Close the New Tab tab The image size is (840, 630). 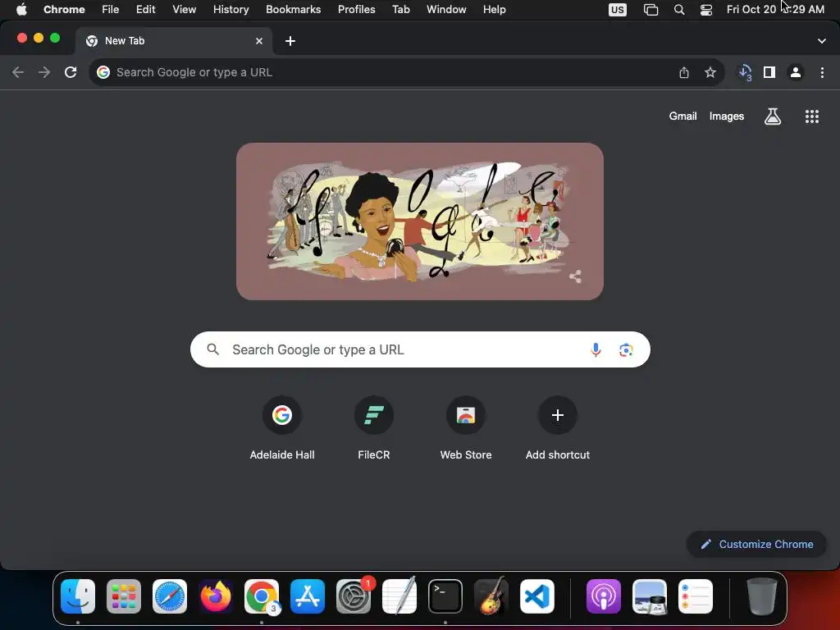(x=259, y=41)
